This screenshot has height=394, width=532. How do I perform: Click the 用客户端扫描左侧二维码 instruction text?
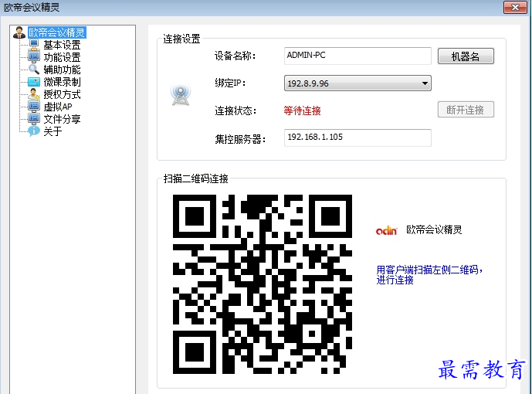pyautogui.click(x=429, y=274)
